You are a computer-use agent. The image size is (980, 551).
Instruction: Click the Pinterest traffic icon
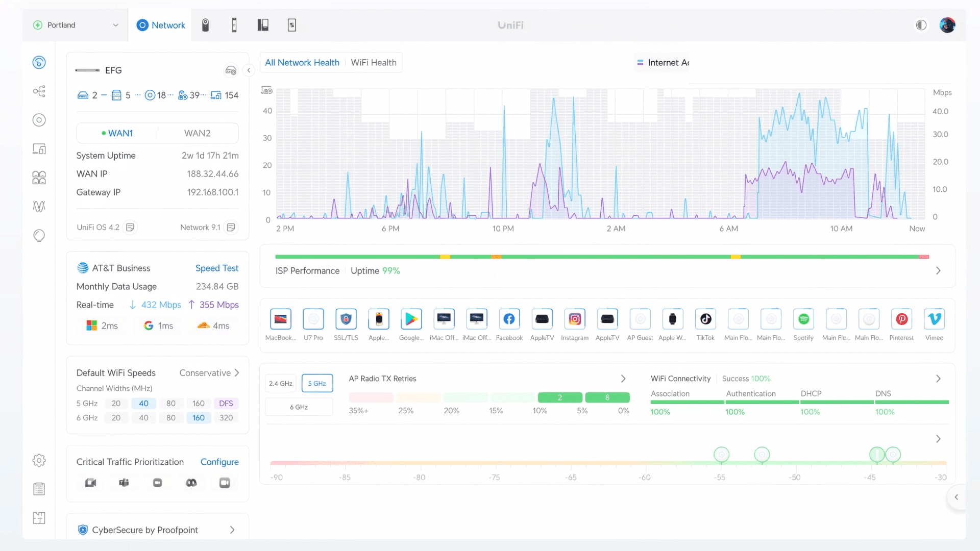[x=901, y=319]
